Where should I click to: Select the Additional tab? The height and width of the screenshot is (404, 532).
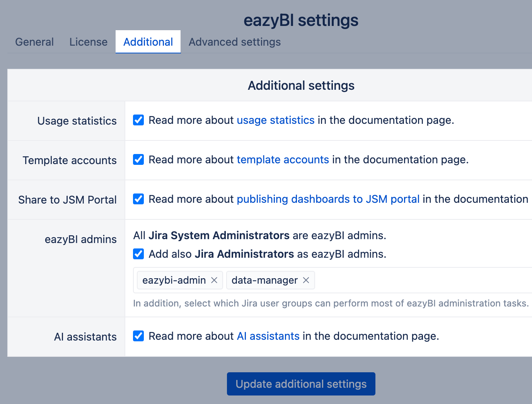coord(148,42)
